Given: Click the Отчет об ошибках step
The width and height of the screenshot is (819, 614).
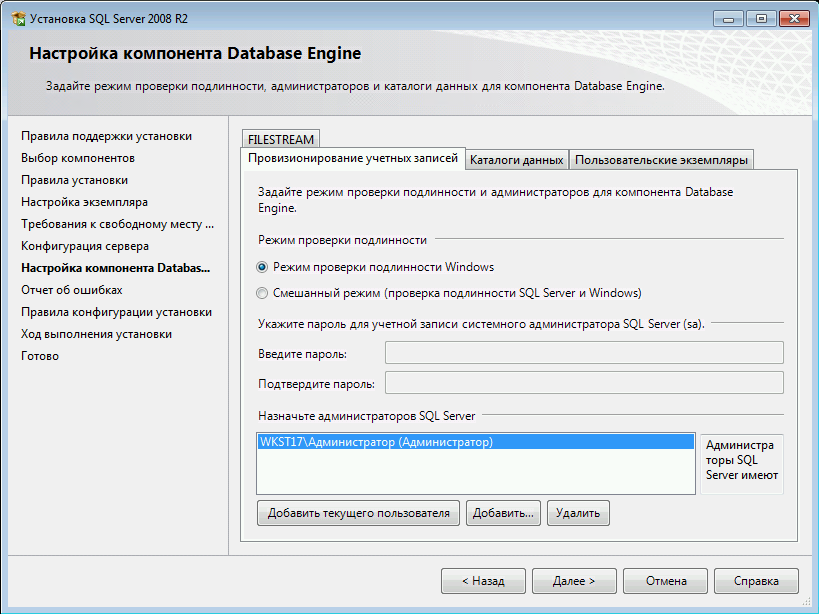Looking at the screenshot, I should [x=72, y=290].
